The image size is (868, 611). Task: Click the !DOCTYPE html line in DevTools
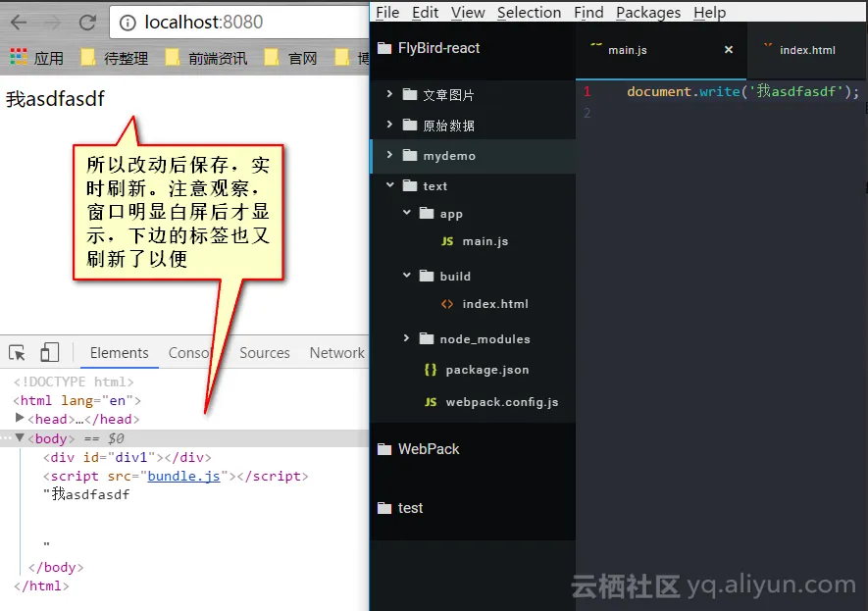coord(74,382)
